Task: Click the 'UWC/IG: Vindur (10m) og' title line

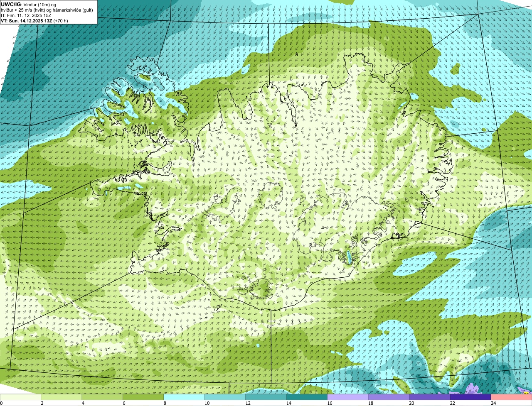Action: (x=29, y=5)
